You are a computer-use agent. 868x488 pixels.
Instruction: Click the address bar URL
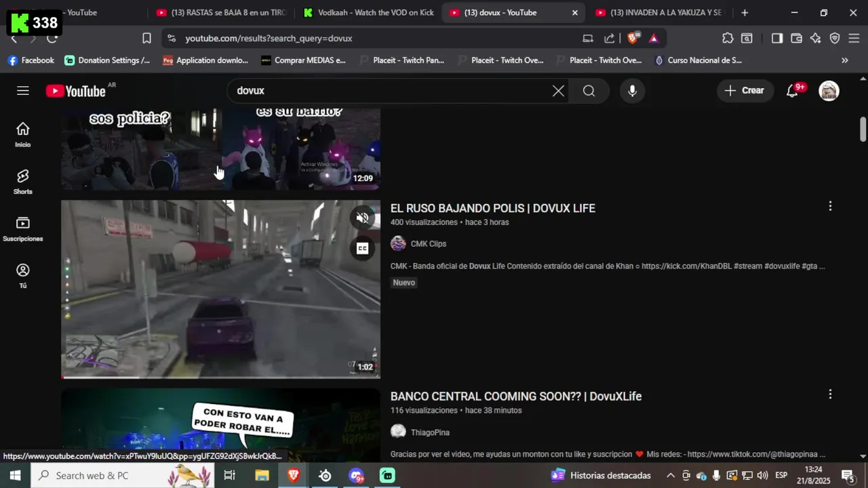[x=269, y=39]
